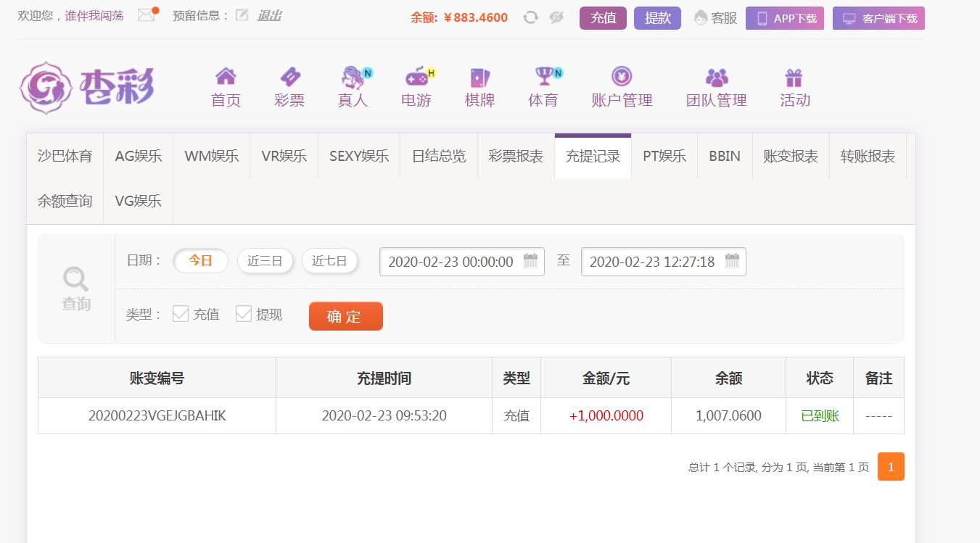Select the 近七日 date range
The width and height of the screenshot is (980, 543).
click(x=329, y=261)
